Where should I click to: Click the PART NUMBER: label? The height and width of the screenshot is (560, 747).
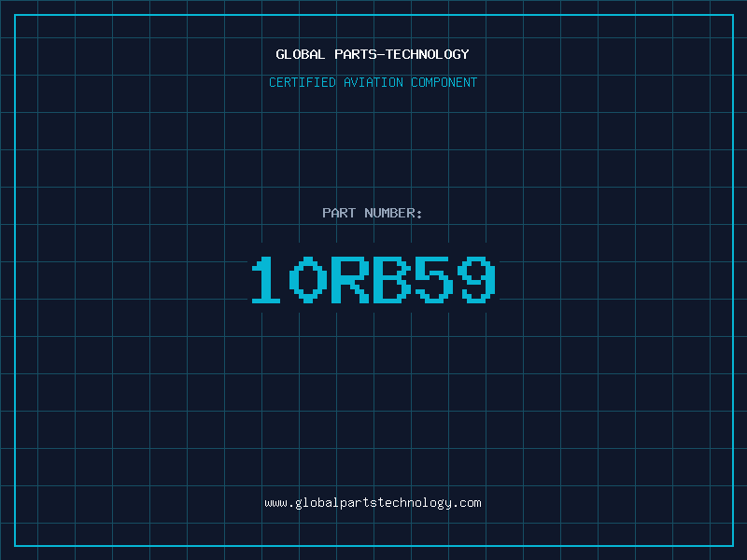(x=373, y=213)
